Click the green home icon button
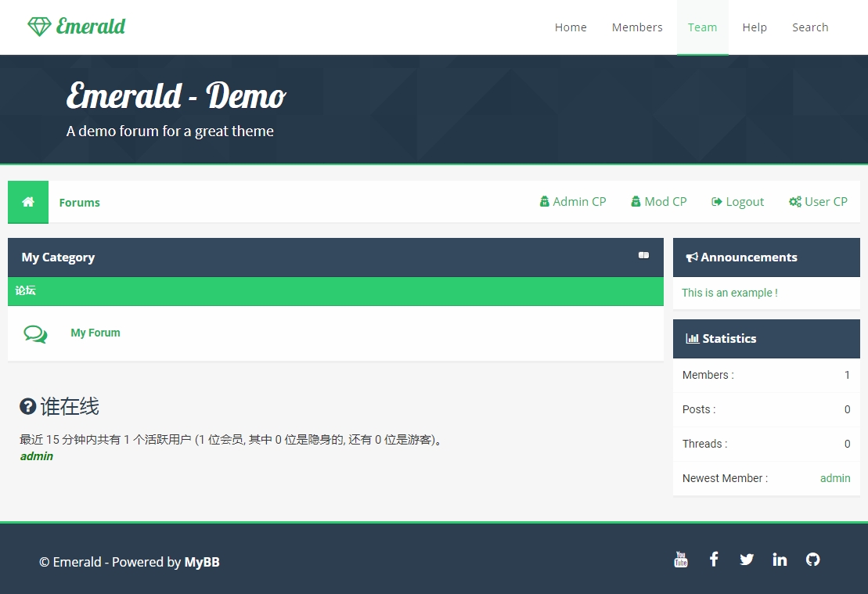Viewport: 868px width, 594px height. pyautogui.click(x=28, y=202)
